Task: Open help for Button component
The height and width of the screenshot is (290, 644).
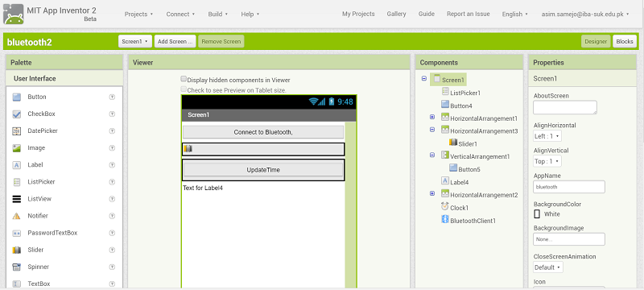Action: (x=112, y=97)
